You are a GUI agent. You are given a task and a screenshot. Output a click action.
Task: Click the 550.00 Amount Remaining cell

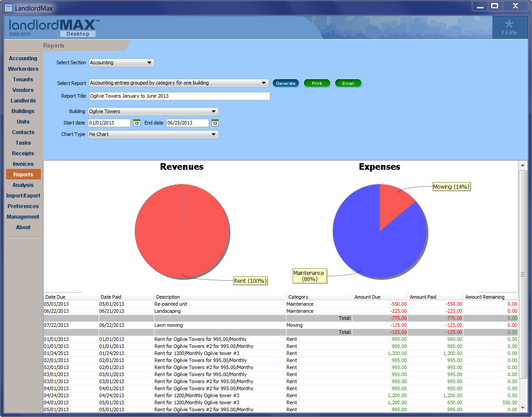[x=491, y=402]
